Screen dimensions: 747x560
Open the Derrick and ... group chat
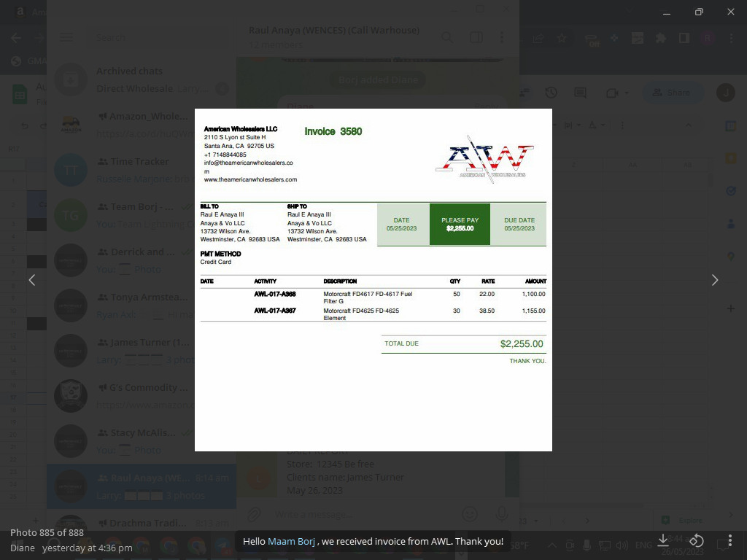[x=142, y=260]
